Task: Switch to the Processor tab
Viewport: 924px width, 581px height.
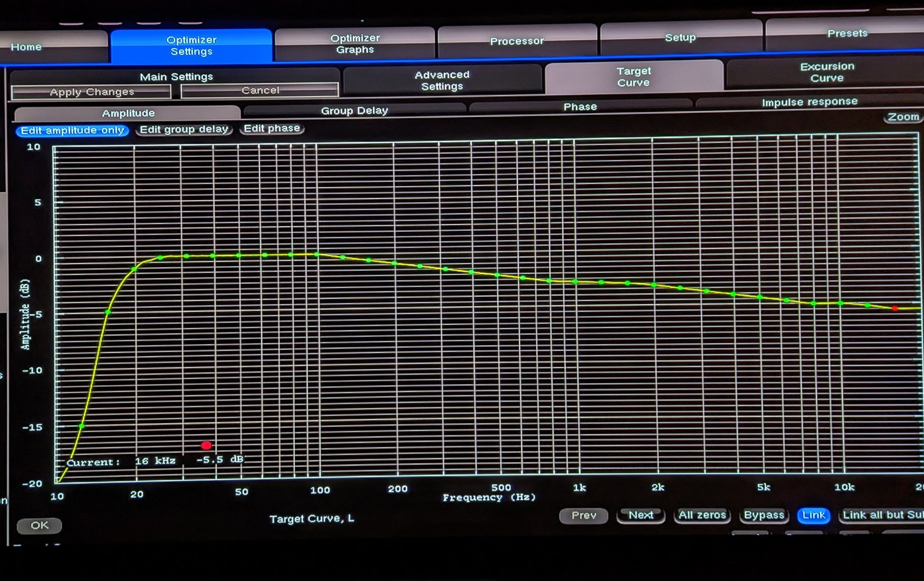Action: point(517,41)
